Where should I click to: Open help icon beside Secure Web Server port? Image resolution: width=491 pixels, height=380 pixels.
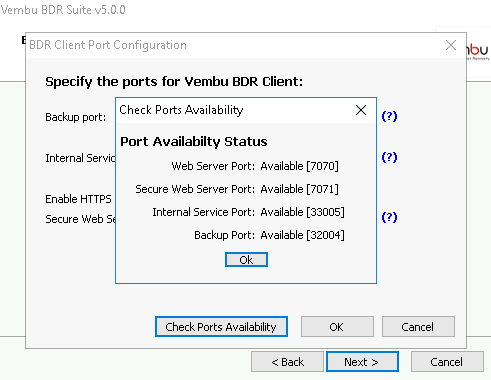click(x=389, y=217)
